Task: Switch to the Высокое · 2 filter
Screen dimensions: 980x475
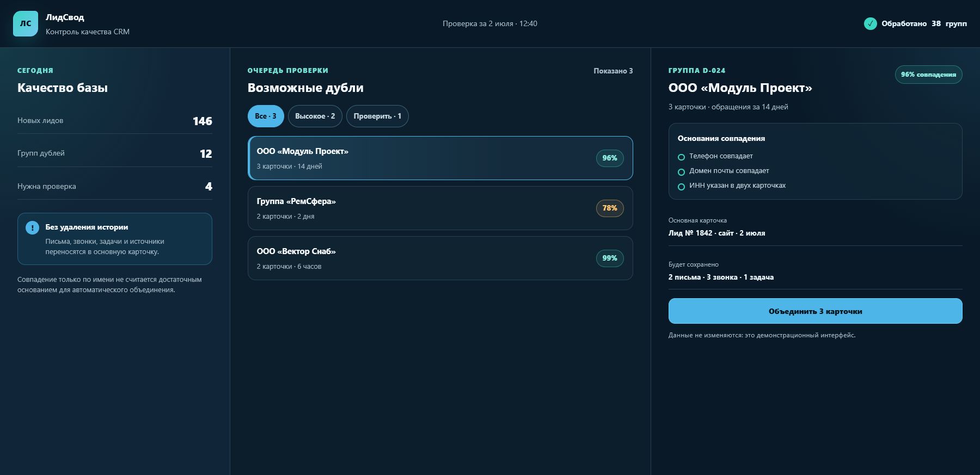Action: pyautogui.click(x=315, y=116)
